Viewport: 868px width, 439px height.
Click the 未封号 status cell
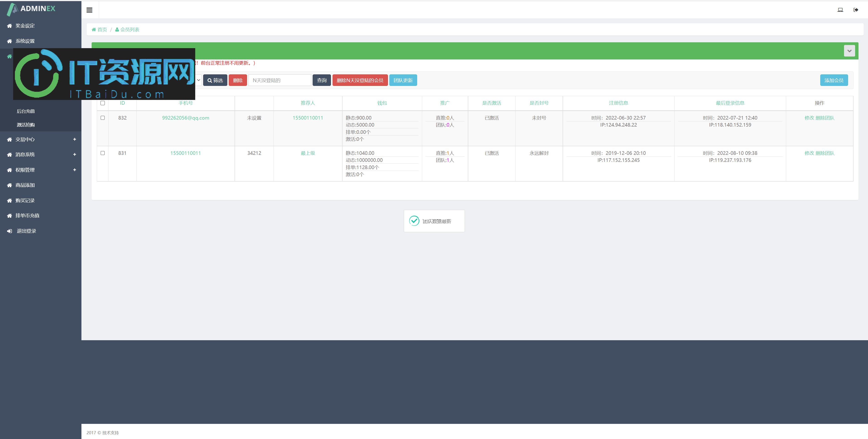pyautogui.click(x=539, y=118)
